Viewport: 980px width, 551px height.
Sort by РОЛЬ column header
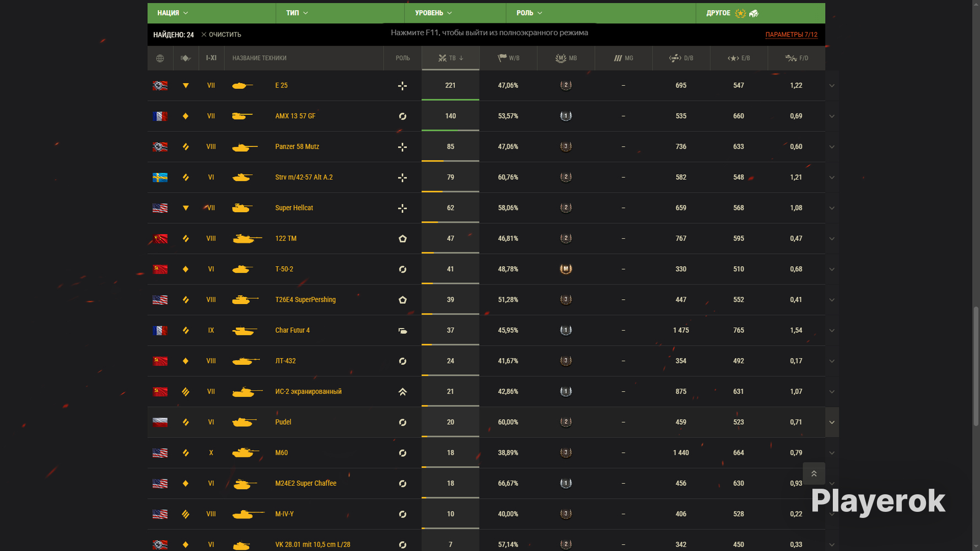tap(402, 58)
